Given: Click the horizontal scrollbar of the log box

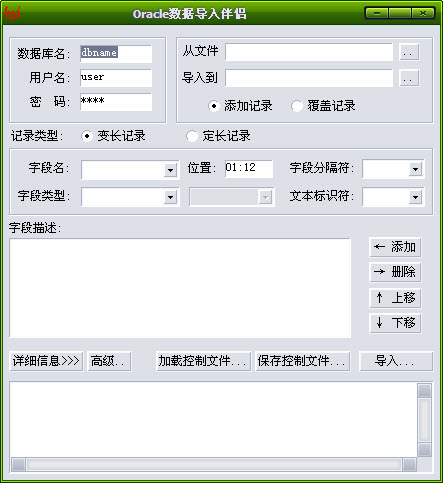Looking at the screenshot, I should 214,464.
